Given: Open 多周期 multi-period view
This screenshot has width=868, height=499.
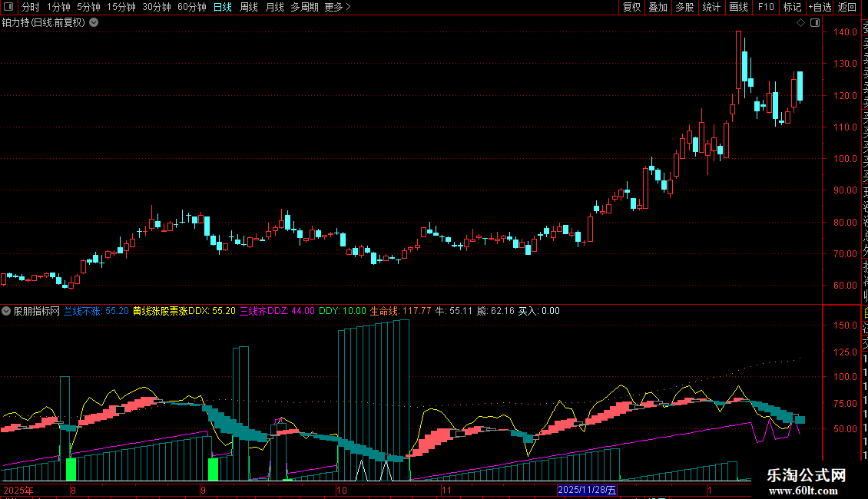Looking at the screenshot, I should coord(304,7).
